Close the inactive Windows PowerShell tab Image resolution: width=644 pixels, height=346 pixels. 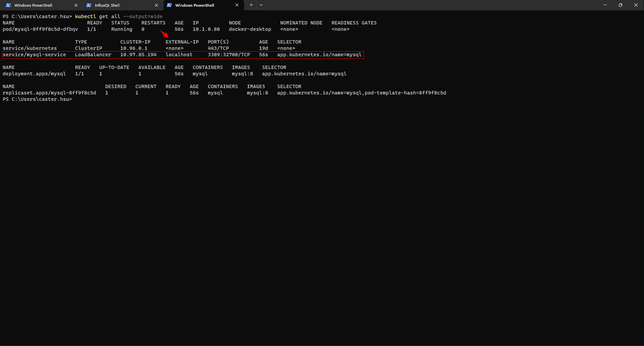click(76, 5)
